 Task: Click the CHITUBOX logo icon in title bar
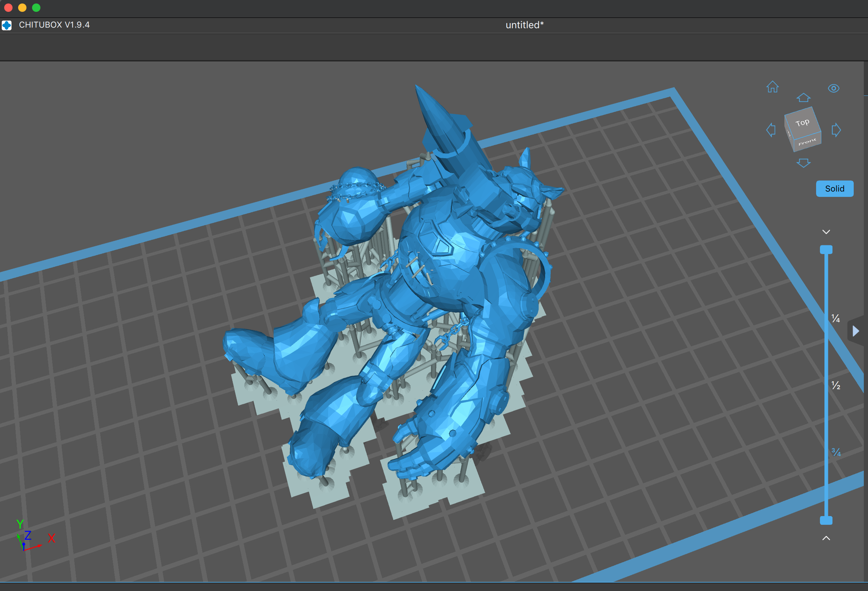click(7, 25)
